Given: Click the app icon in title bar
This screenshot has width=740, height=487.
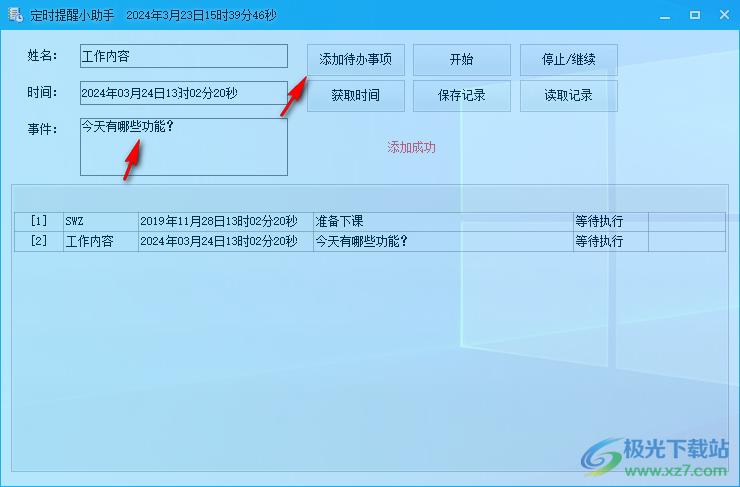Looking at the screenshot, I should click(15, 15).
